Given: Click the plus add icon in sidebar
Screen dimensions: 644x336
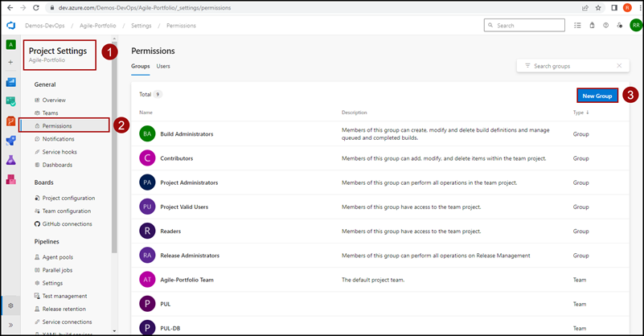Looking at the screenshot, I should 10,62.
